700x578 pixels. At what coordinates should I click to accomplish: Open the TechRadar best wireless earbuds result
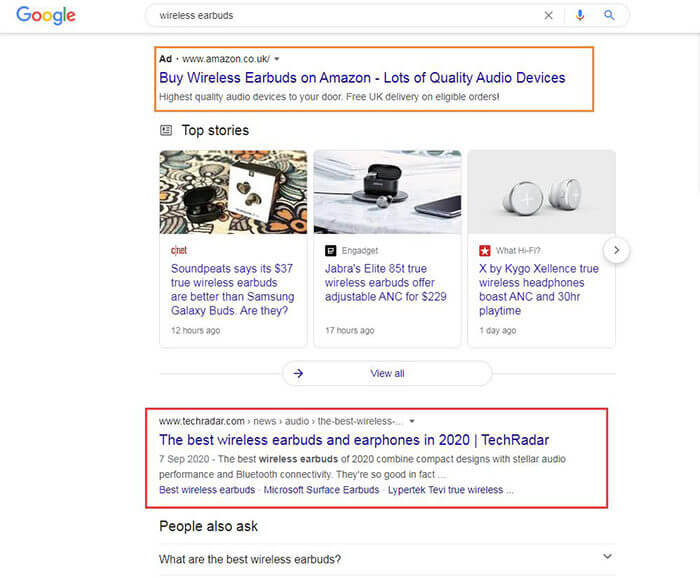point(354,440)
